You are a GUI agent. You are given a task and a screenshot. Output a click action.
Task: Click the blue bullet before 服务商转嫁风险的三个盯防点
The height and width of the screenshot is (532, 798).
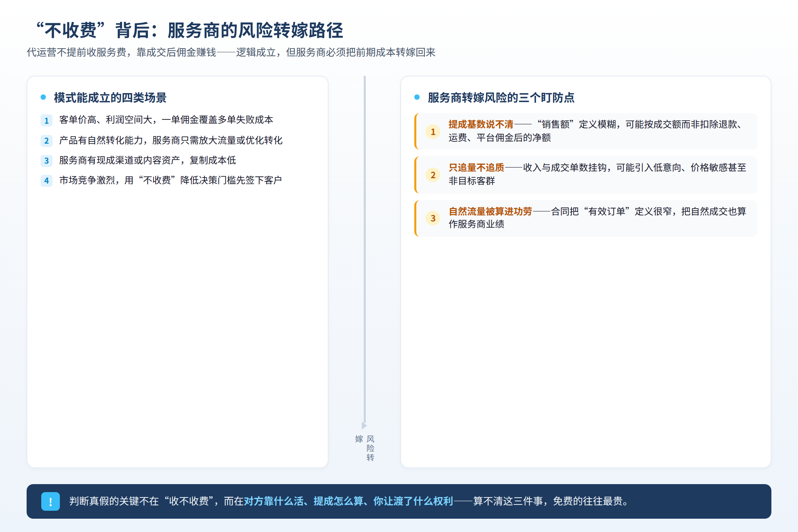[417, 97]
